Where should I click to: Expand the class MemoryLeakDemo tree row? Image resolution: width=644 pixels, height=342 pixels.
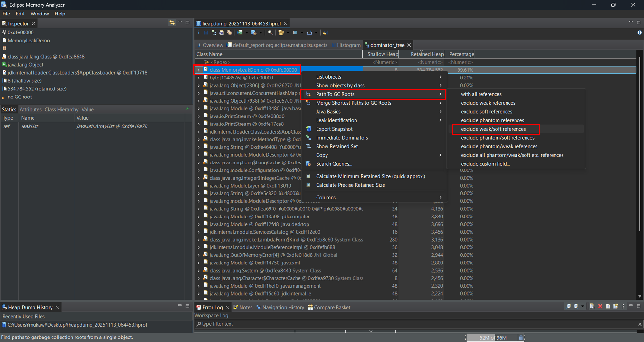(x=199, y=70)
